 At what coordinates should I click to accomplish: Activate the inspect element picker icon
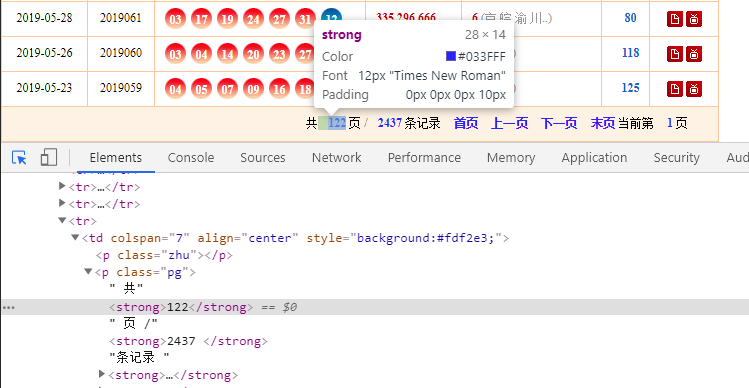coord(19,158)
